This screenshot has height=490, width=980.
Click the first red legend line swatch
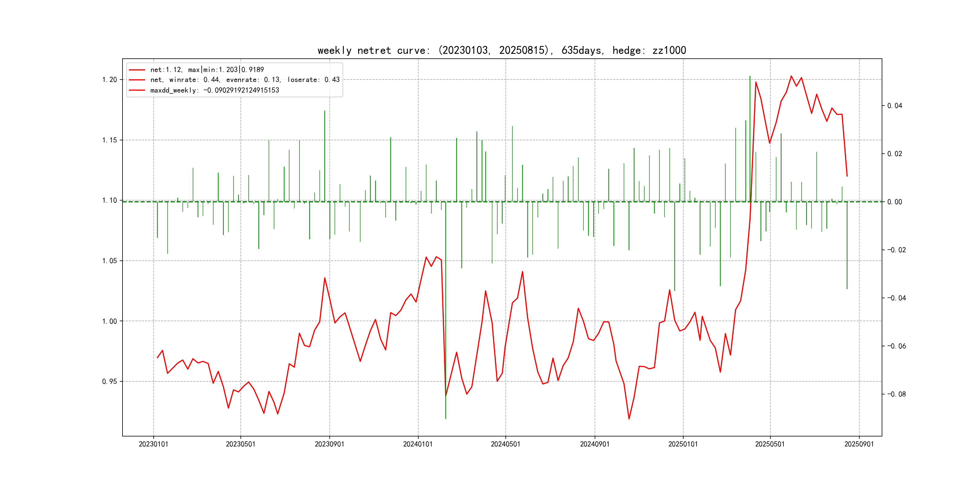[x=137, y=70]
